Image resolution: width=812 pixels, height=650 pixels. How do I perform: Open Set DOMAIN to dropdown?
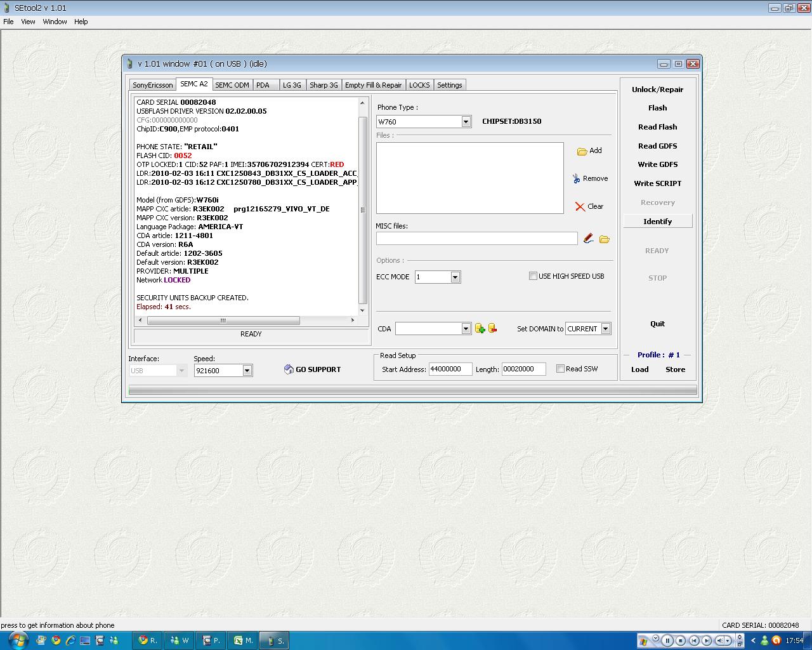(x=605, y=329)
